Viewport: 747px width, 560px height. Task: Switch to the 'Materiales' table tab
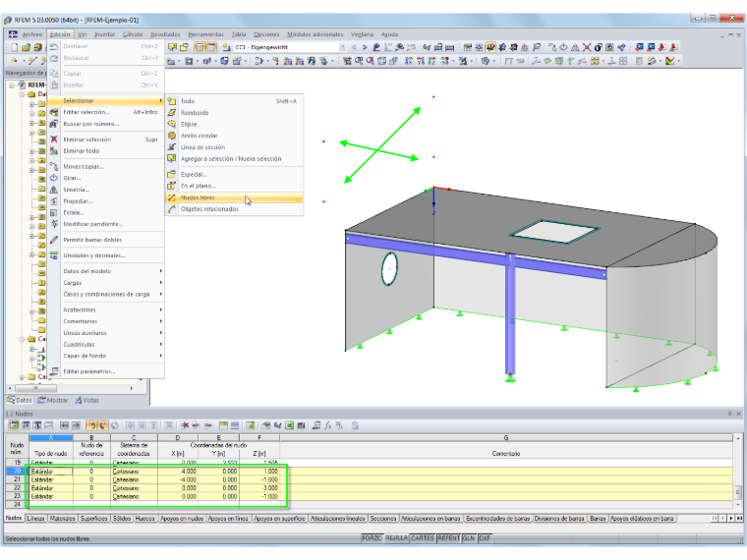click(x=62, y=519)
